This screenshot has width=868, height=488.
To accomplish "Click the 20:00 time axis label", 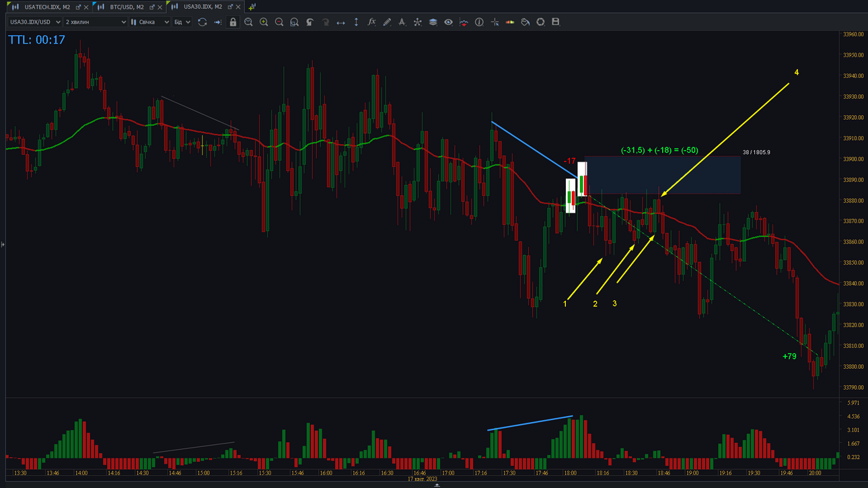I will [x=815, y=473].
